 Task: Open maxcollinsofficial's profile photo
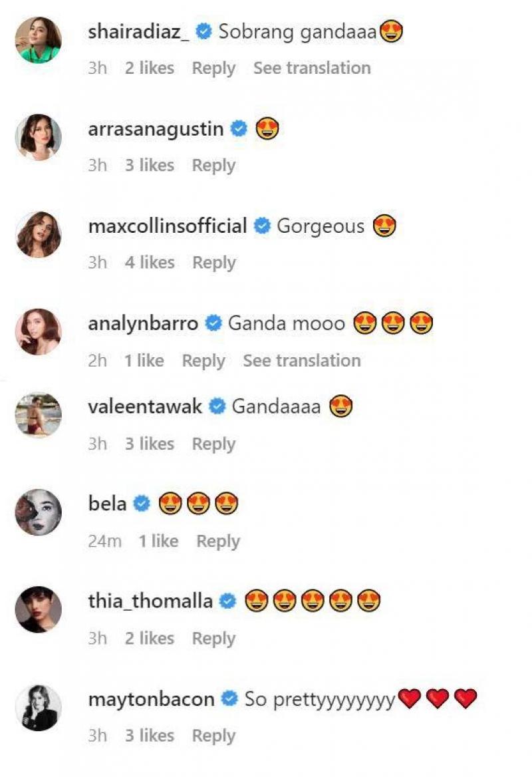pos(39,235)
